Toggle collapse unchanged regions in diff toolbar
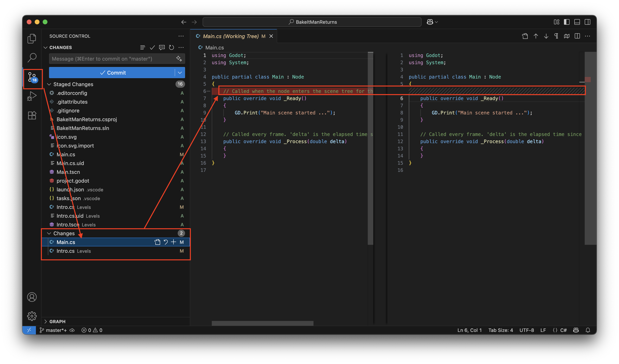The width and height of the screenshot is (619, 364). click(567, 36)
